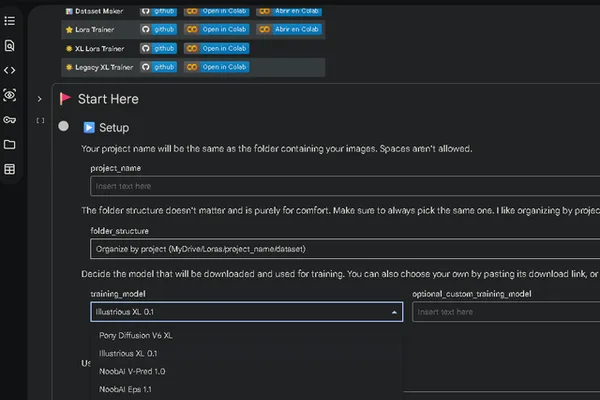Click the Dataset Maker label
Image resolution: width=600 pixels, height=400 pixels.
point(99,11)
